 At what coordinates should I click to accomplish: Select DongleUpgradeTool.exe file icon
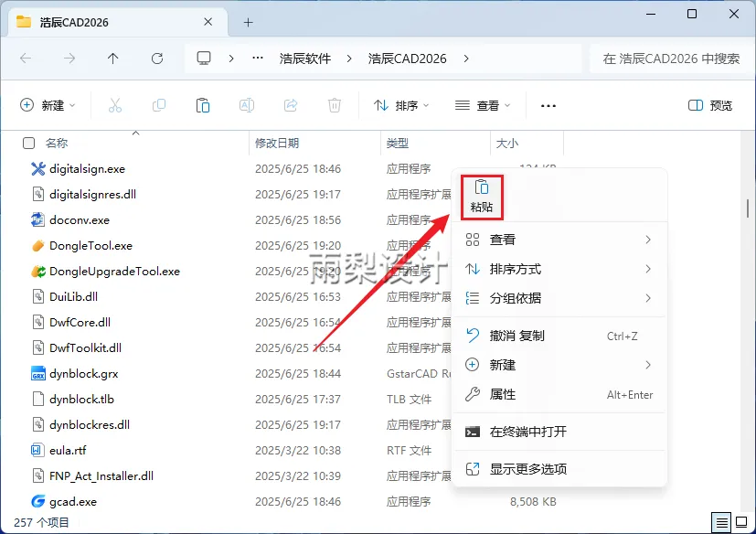(38, 271)
